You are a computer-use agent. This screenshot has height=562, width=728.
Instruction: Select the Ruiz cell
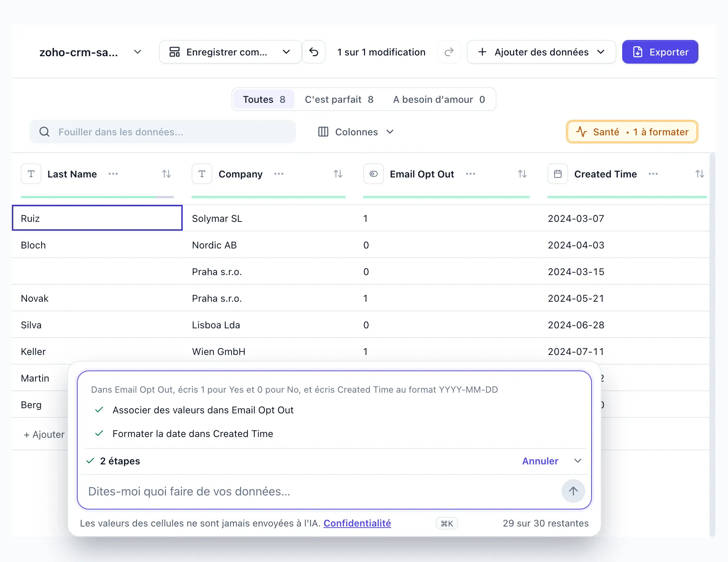(97, 218)
